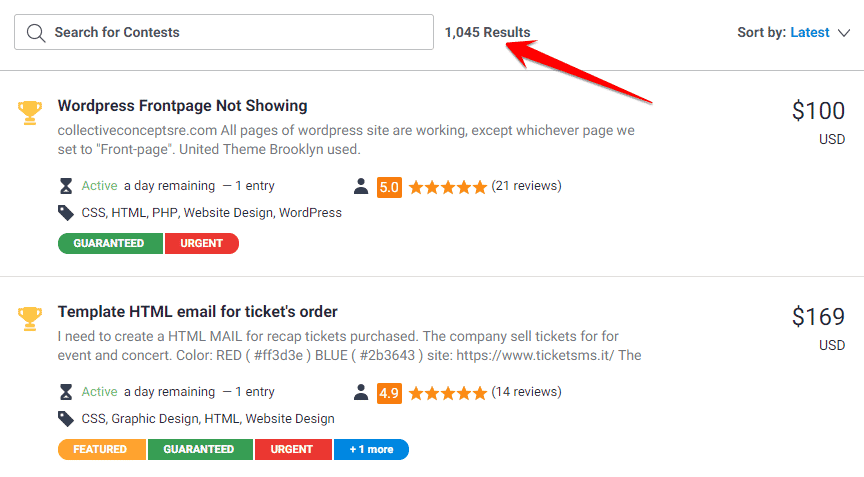Click the five-star rating with 21 reviews

click(448, 187)
